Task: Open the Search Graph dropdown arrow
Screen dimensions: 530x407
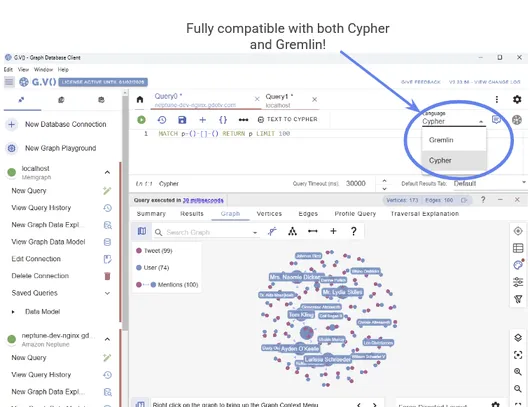Action: click(255, 232)
